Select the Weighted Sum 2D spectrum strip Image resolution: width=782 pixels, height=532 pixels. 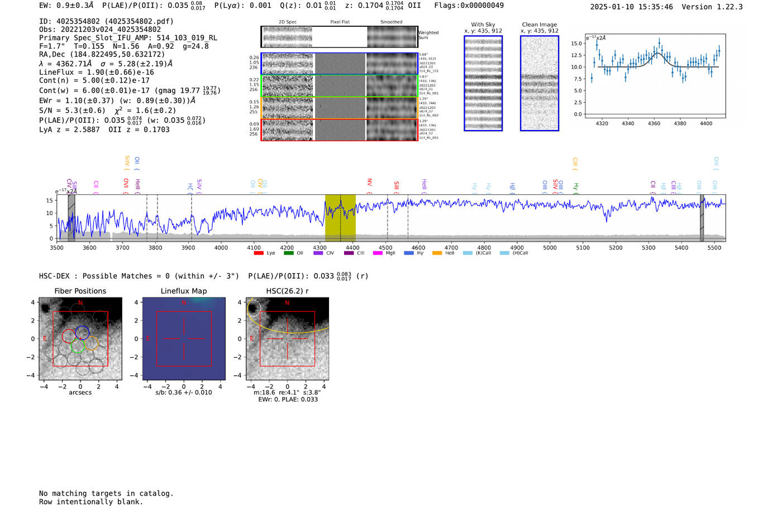point(339,37)
